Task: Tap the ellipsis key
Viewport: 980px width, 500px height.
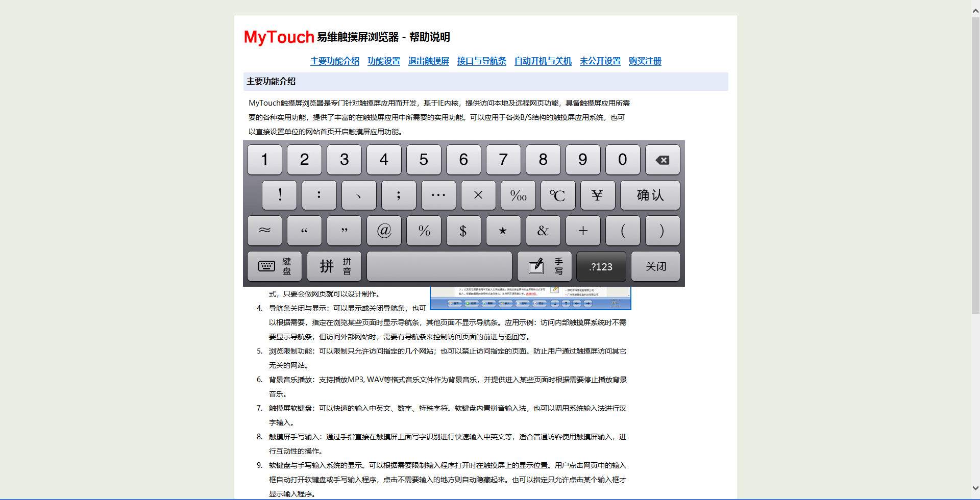Action: (438, 195)
